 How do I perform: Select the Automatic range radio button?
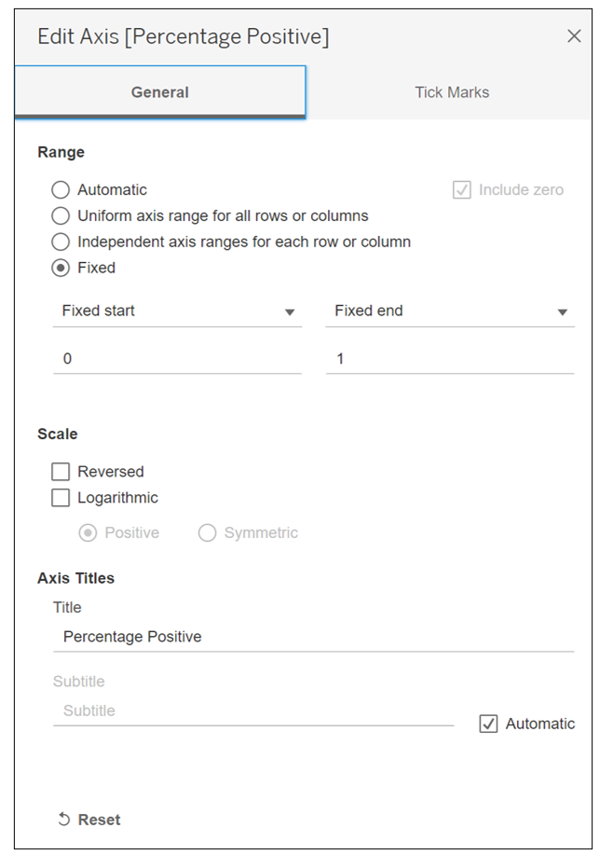tap(61, 190)
